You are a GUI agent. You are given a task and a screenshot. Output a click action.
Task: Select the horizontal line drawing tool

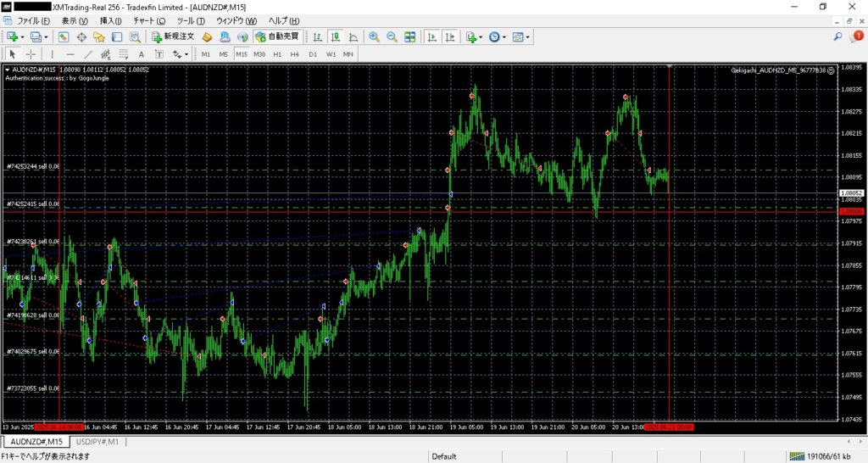pyautogui.click(x=70, y=54)
